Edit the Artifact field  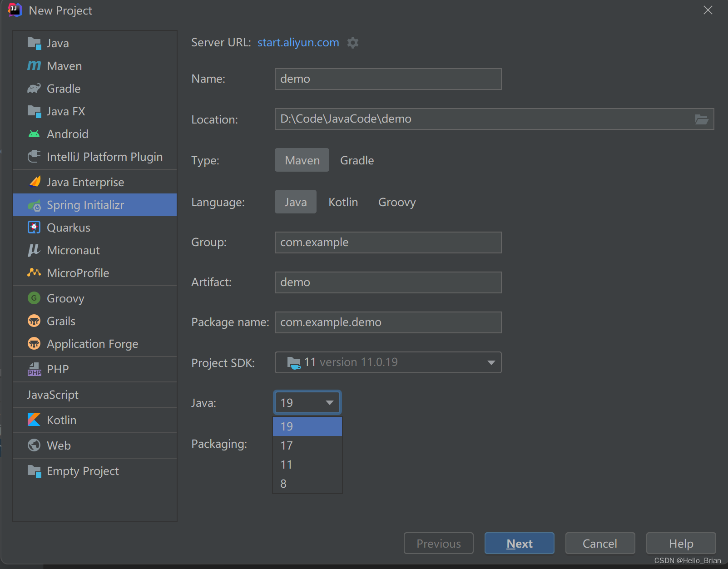388,282
